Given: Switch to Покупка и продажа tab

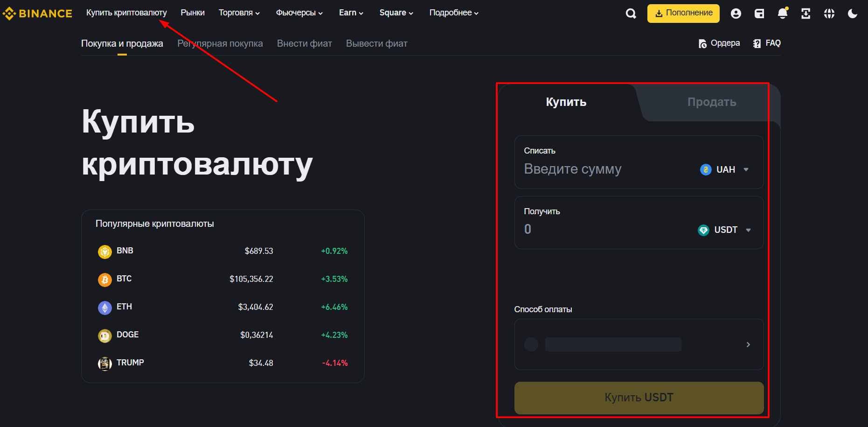Looking at the screenshot, I should coord(122,43).
